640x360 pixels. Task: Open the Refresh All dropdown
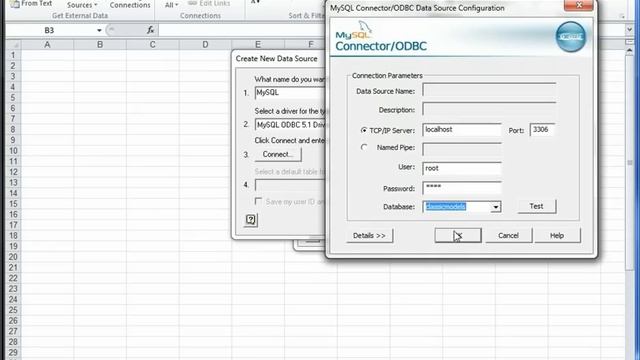[171, 5]
